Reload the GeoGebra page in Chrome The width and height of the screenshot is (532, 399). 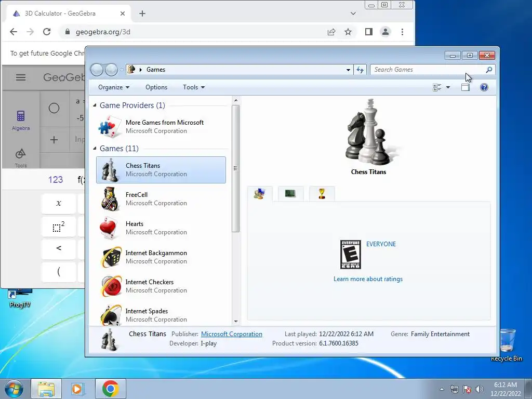(x=47, y=32)
